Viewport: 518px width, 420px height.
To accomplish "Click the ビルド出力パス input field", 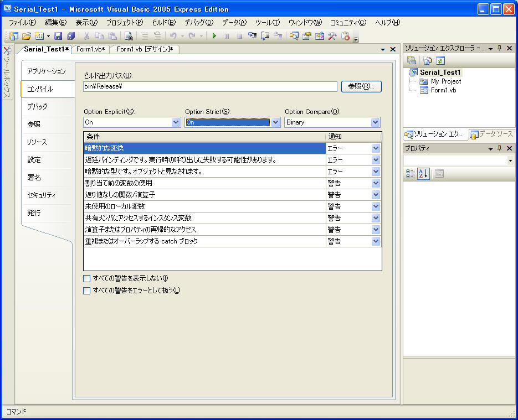I will [210, 86].
